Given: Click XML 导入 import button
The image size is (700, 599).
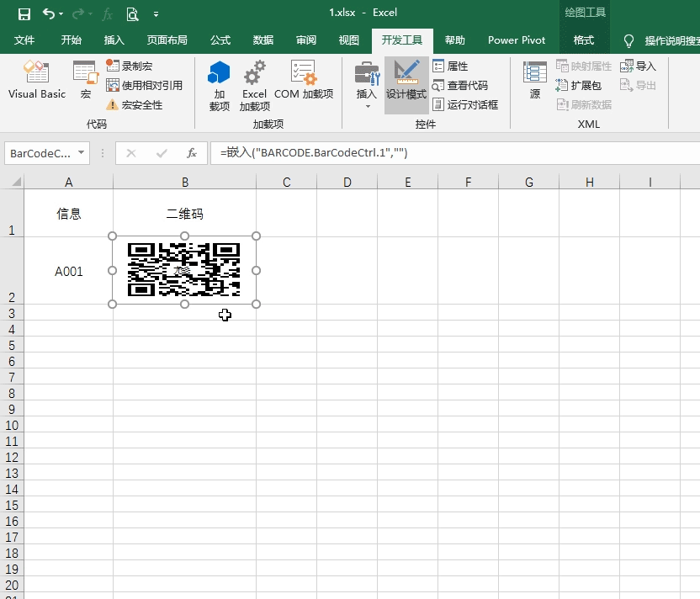Looking at the screenshot, I should click(x=638, y=66).
